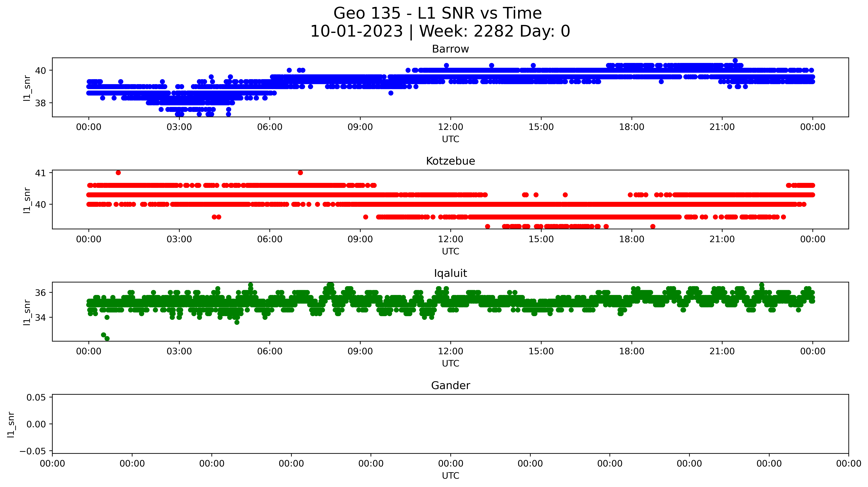Click the 34 y-axis label on Iqaluit plot
This screenshot has width=868, height=487.
(x=40, y=317)
